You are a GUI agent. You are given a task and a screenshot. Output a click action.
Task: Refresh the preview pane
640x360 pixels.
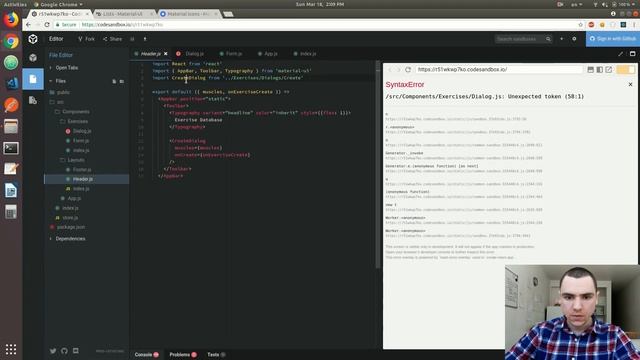point(408,69)
